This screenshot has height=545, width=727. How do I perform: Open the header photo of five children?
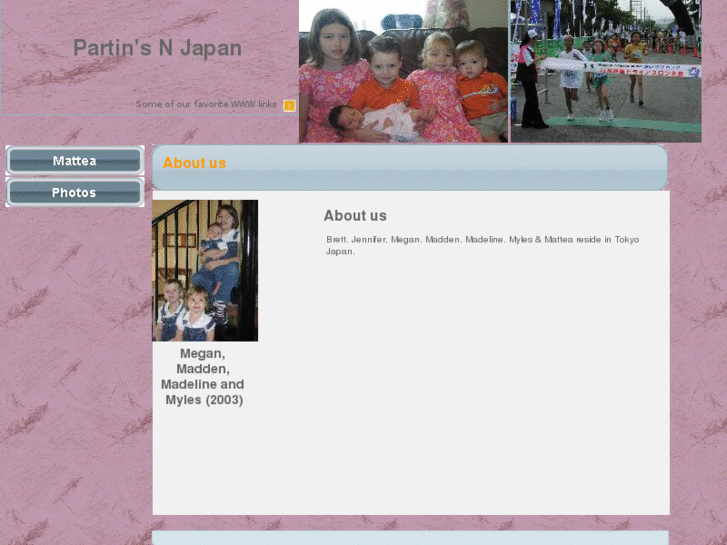tap(403, 71)
